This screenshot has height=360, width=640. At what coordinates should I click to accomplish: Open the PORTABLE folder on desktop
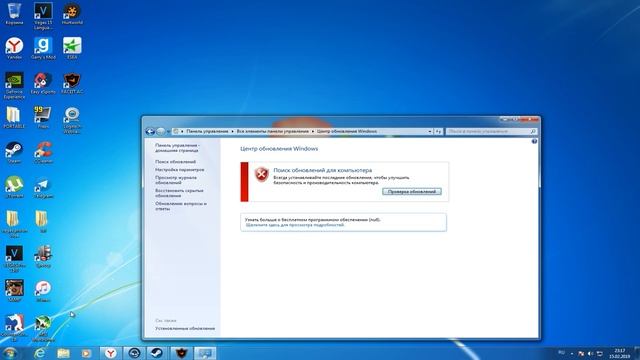[x=14, y=118]
